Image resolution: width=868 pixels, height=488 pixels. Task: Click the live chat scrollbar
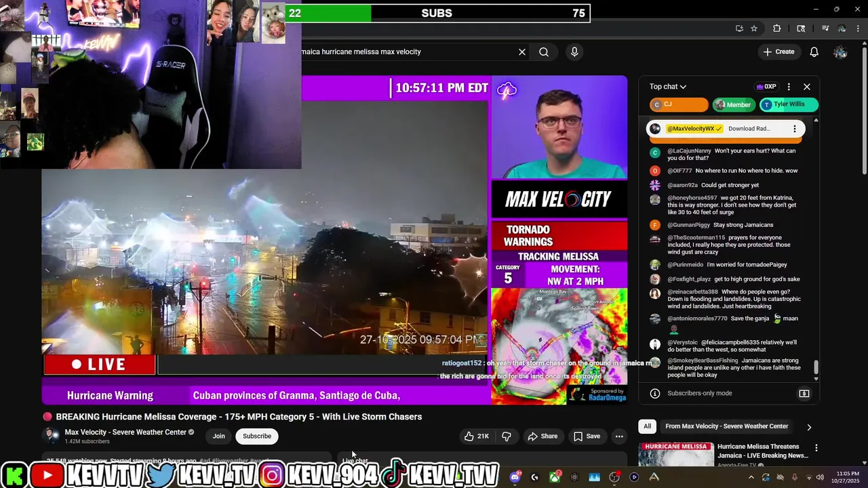pos(816,367)
